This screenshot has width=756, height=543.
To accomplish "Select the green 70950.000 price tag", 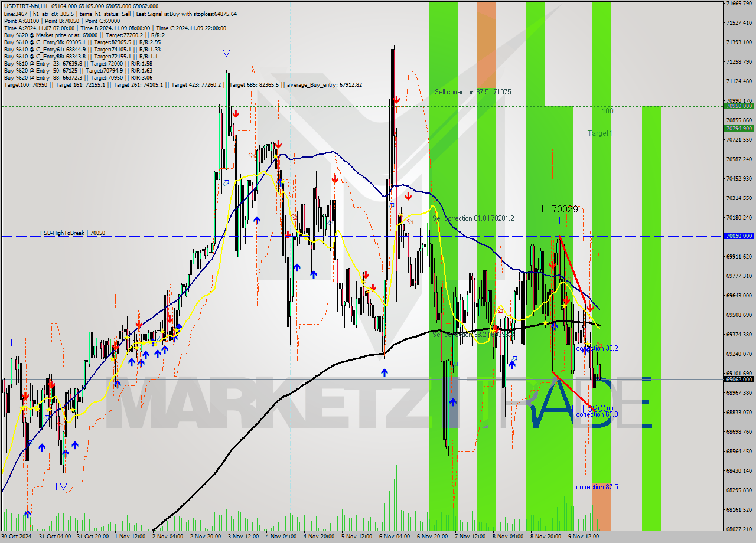I will pos(739,106).
